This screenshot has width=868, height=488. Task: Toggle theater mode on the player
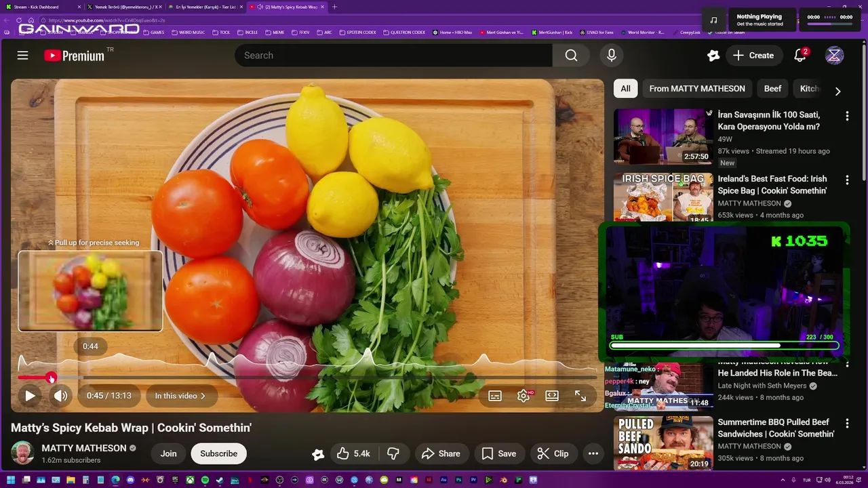(552, 396)
